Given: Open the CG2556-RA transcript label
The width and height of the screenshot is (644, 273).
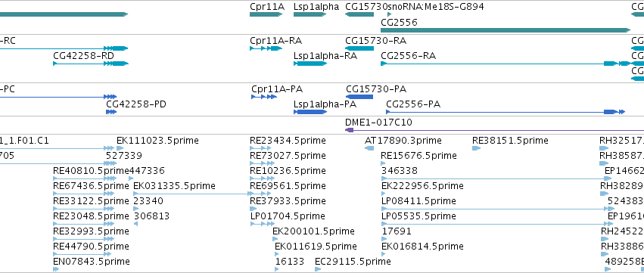Looking at the screenshot, I should click(408, 56).
